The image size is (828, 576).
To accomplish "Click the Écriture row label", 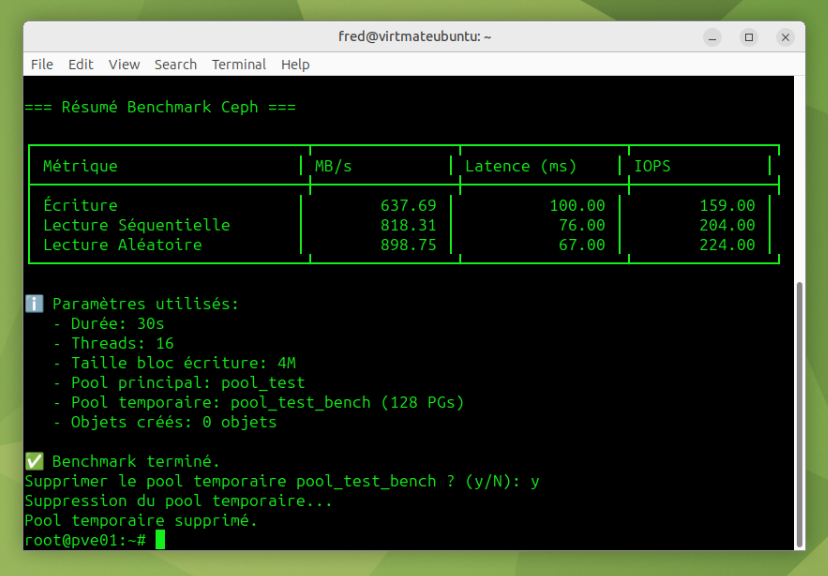I will click(80, 205).
